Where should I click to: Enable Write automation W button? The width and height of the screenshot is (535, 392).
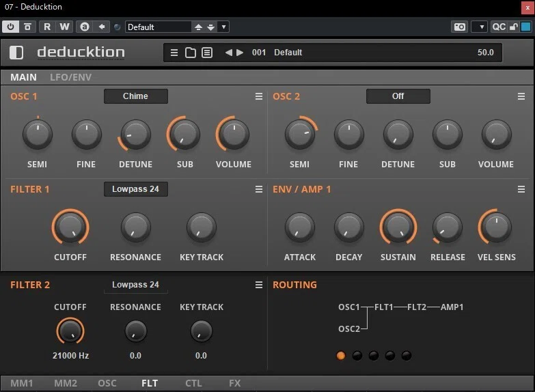pos(64,27)
